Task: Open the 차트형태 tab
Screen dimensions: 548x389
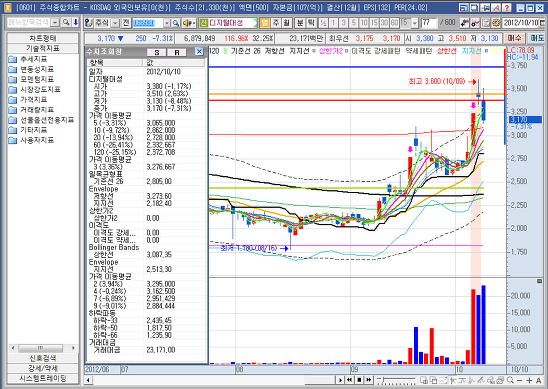Action: click(x=43, y=38)
